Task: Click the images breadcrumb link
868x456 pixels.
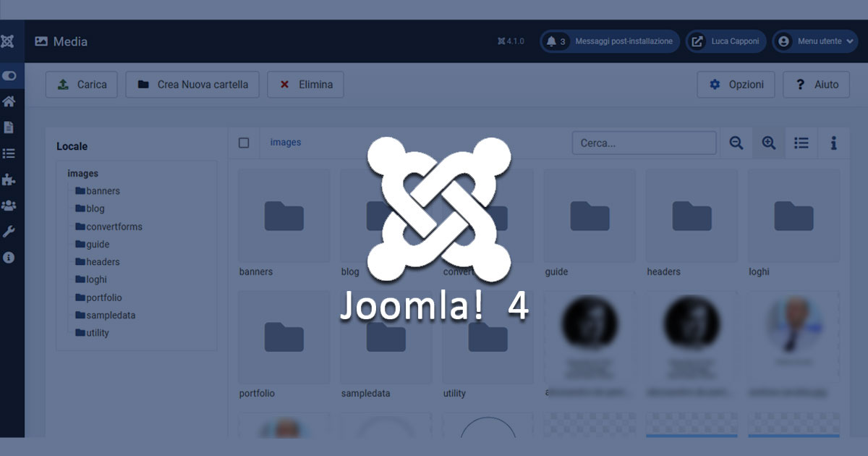Action: coord(286,143)
